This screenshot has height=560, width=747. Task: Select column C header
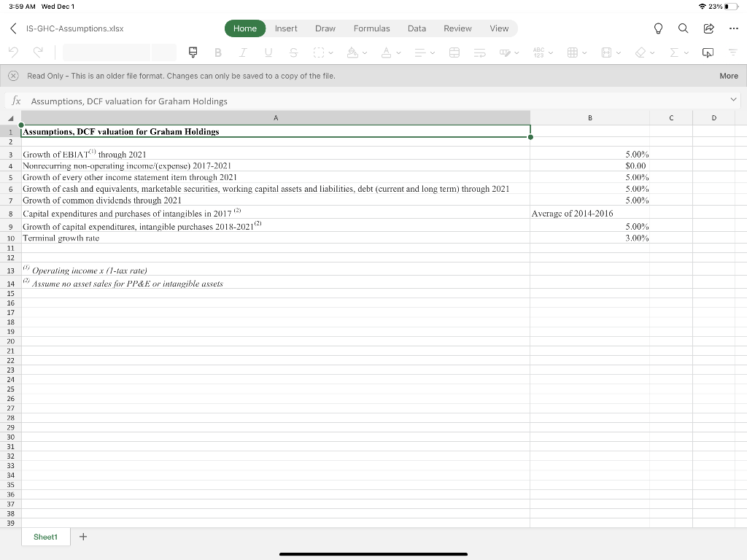671,117
